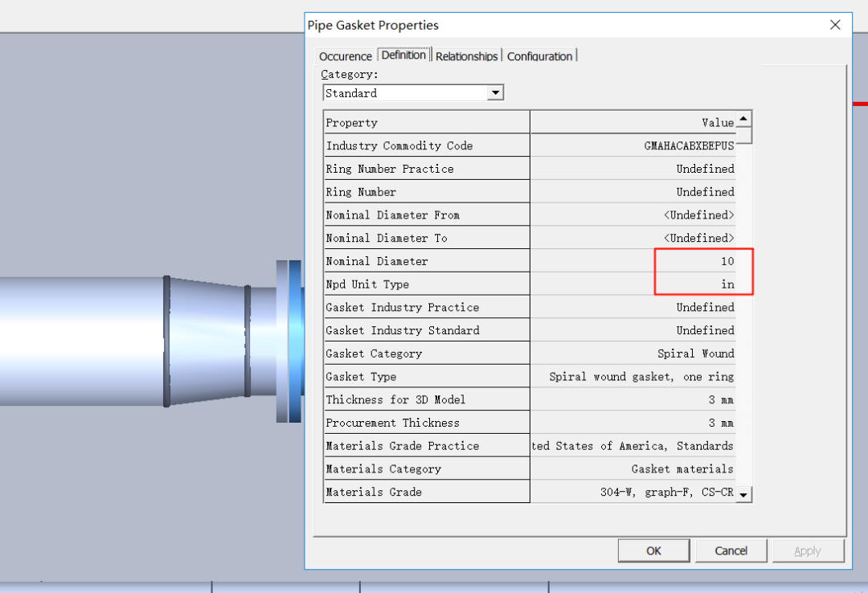
Task: Click the GMAHACABXBEPUS value cell
Action: (x=633, y=145)
